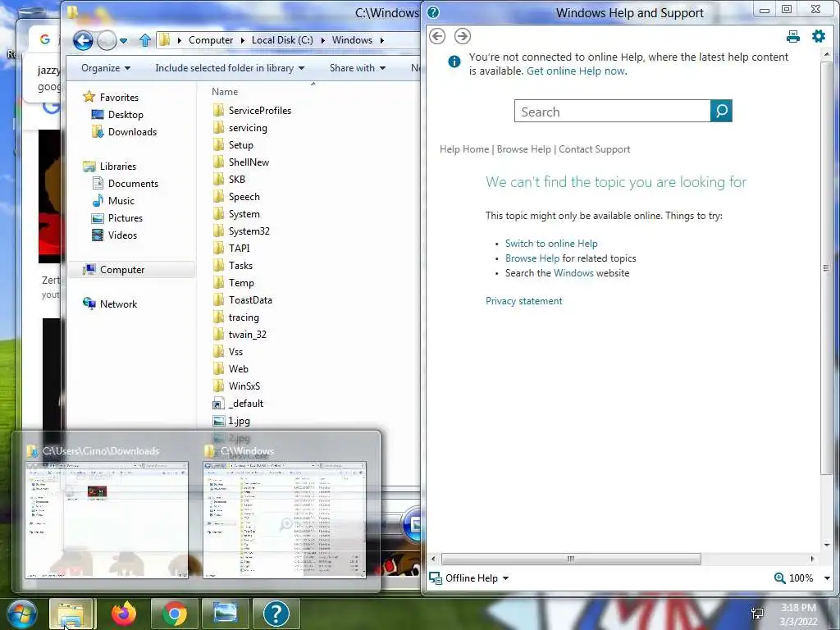Screen dimensions: 840x630
Task: Expand breadcrumb arrow after Windows
Action: pos(382,40)
